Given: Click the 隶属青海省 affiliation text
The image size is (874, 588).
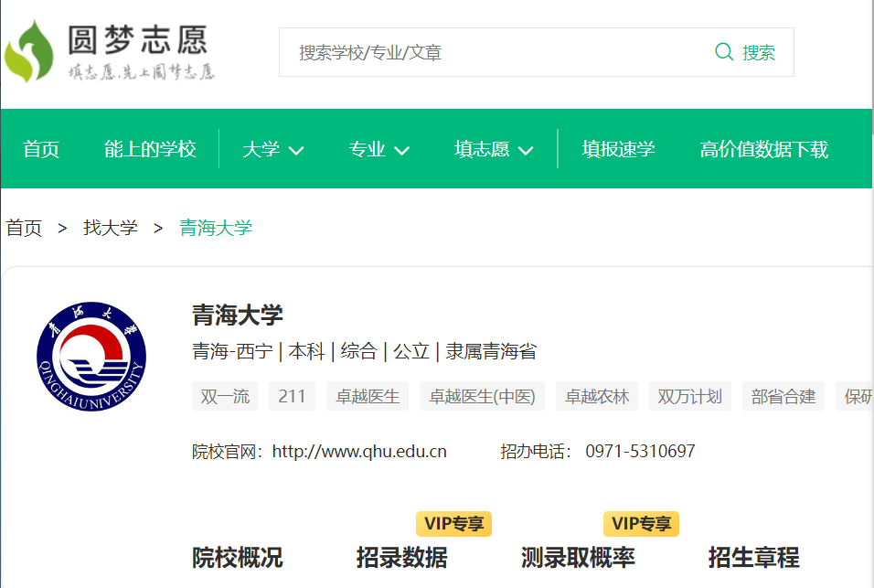Looking at the screenshot, I should 491,352.
